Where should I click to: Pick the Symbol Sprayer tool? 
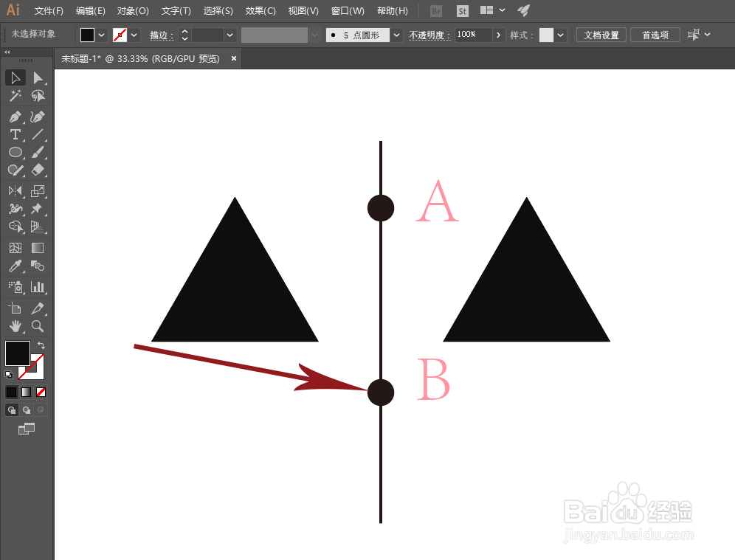15,287
